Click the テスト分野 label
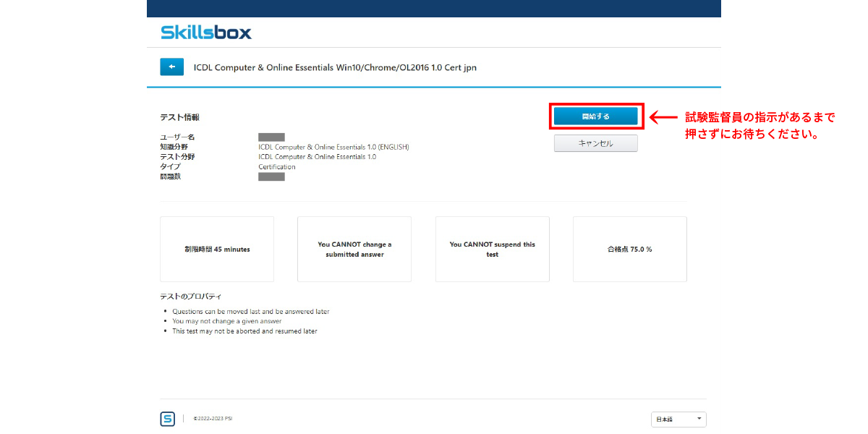The height and width of the screenshot is (434, 868). click(x=177, y=157)
